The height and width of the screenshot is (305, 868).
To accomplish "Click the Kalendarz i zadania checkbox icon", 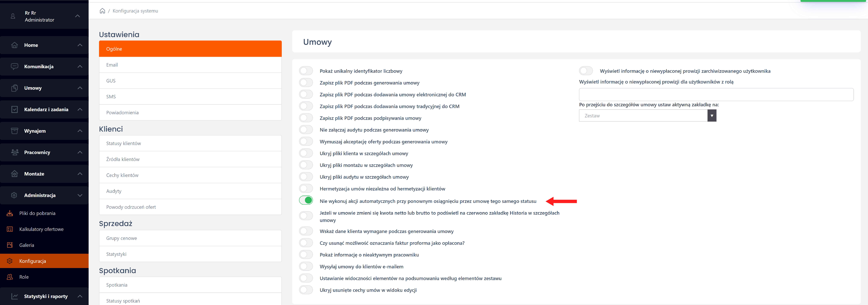I will click(15, 110).
